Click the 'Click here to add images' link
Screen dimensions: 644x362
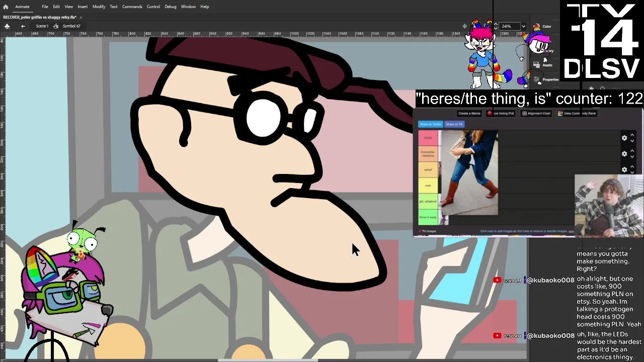click(497, 231)
